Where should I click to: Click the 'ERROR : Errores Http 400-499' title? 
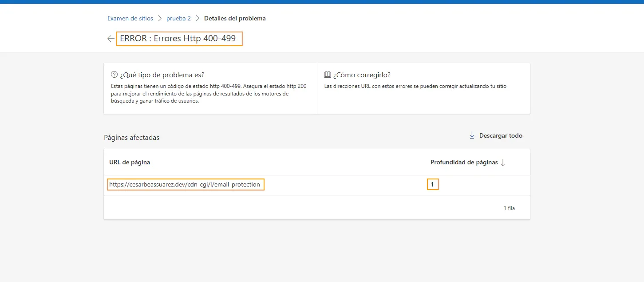pos(179,39)
